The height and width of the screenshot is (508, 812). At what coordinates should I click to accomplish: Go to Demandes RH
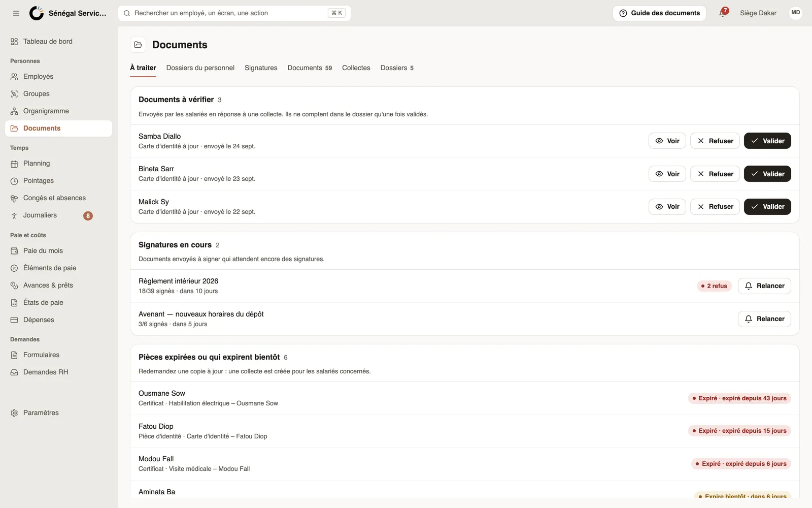[58, 372]
